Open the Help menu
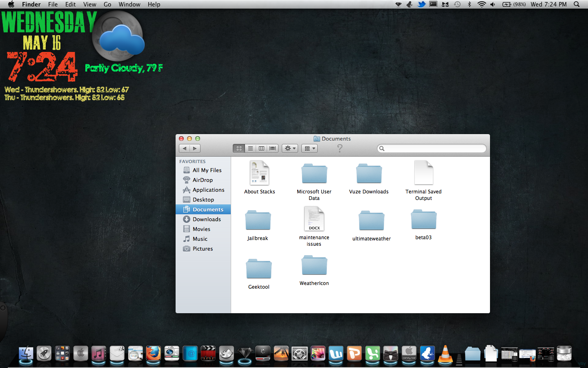This screenshot has width=588, height=368. (154, 4)
